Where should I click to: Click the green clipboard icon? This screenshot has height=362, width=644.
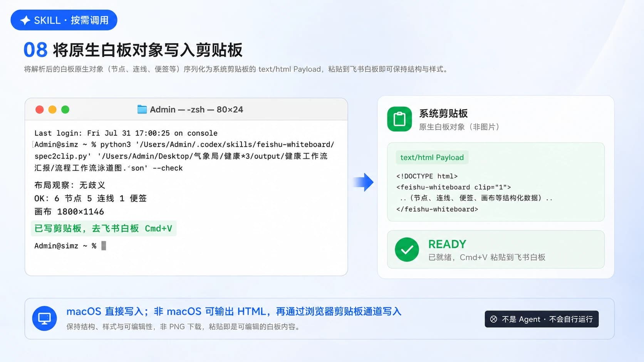[x=399, y=119]
